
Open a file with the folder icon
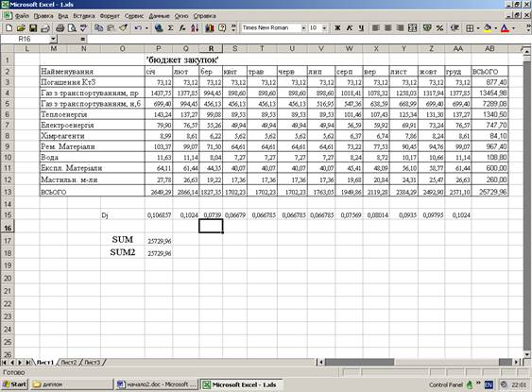click(x=21, y=27)
